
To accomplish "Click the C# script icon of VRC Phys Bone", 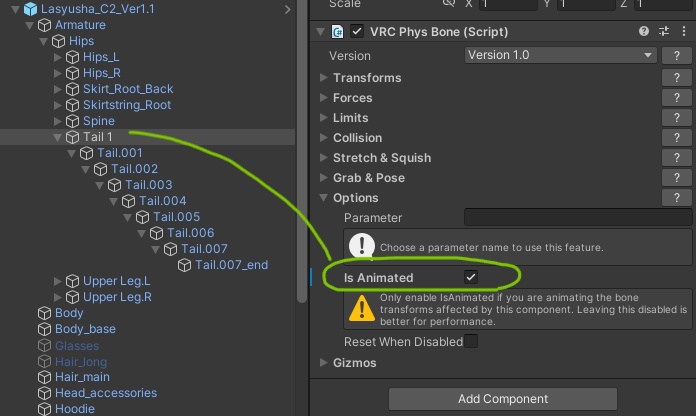I will click(x=338, y=32).
